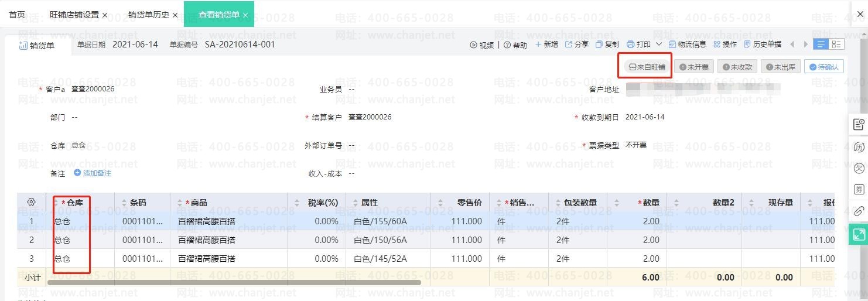Image resolution: width=868 pixels, height=301 pixels.
Task: Open table column settings gear
Action: (32, 202)
